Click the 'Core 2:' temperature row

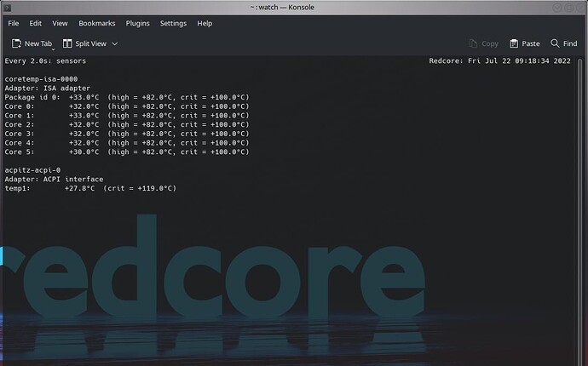tap(127, 125)
